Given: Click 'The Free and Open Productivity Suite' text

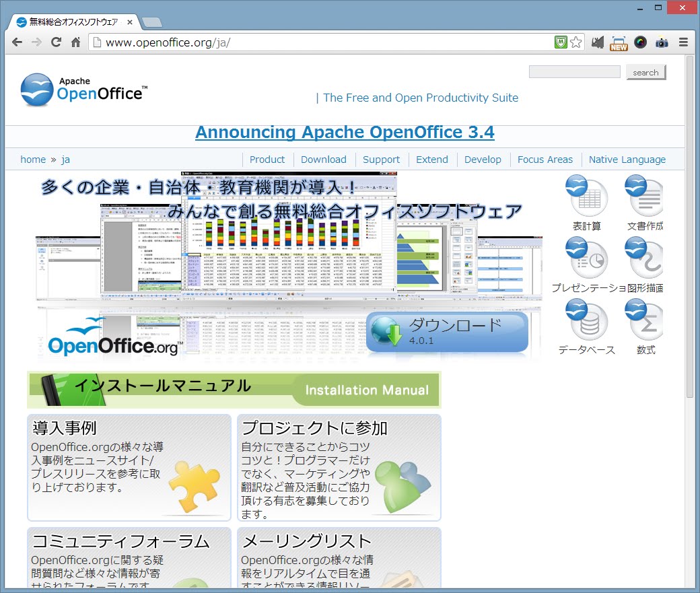Looking at the screenshot, I should [x=421, y=98].
